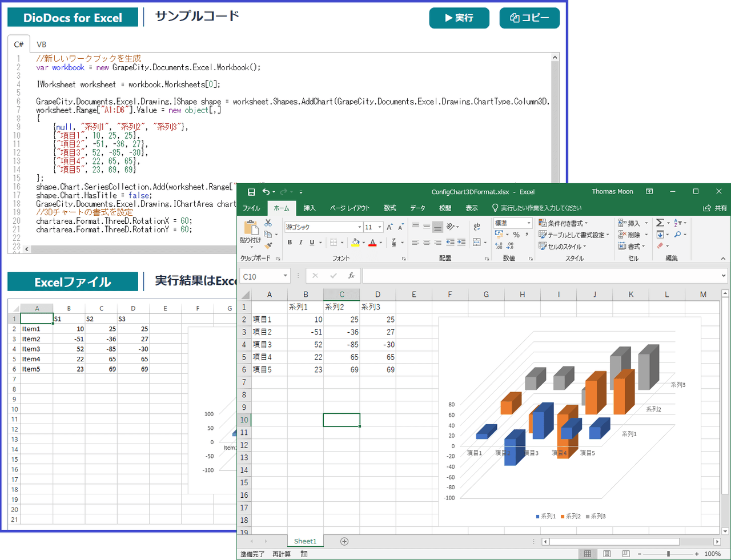Select cell C6 containing 69
The width and height of the screenshot is (731, 560).
(342, 369)
